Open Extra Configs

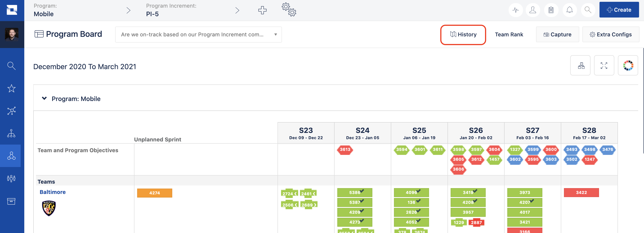coord(611,34)
